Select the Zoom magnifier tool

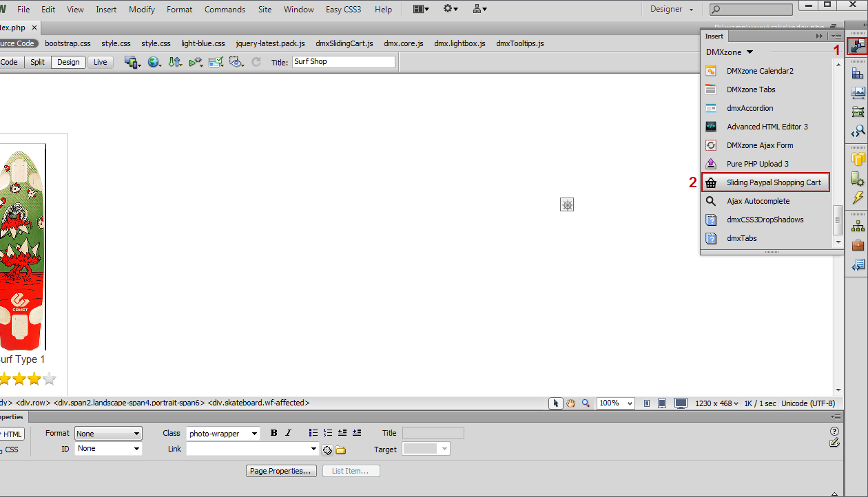click(586, 403)
